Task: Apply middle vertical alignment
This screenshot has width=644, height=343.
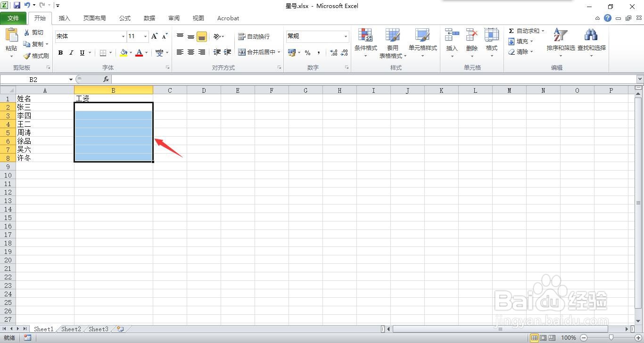Action: (x=191, y=36)
